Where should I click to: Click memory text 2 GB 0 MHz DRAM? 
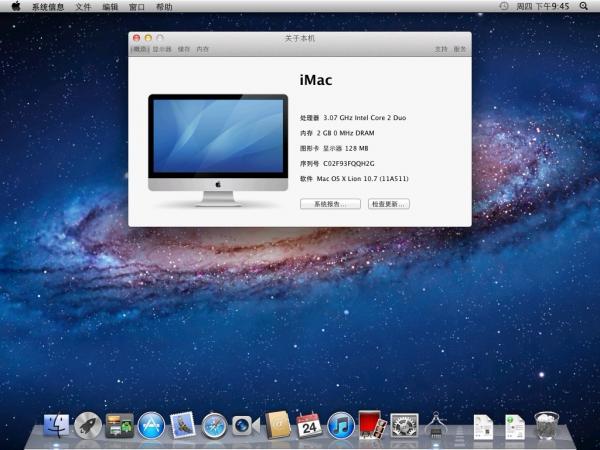pos(346,133)
